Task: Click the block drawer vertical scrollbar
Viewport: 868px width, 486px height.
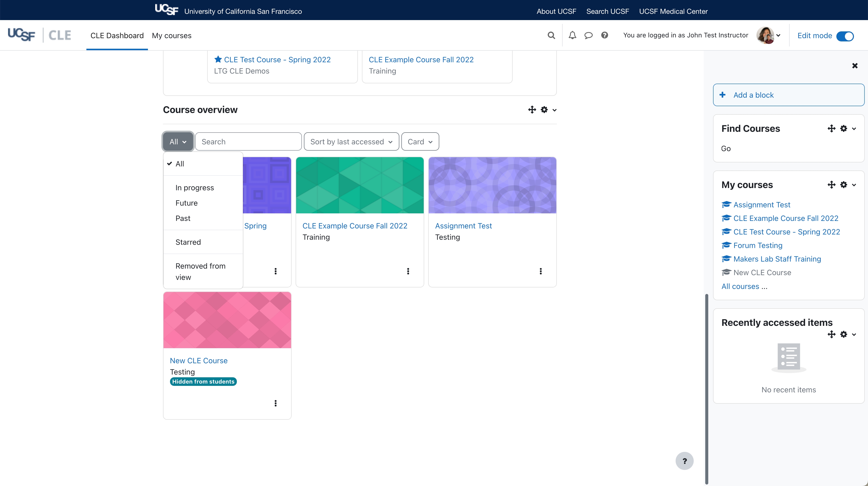Action: tap(707, 389)
